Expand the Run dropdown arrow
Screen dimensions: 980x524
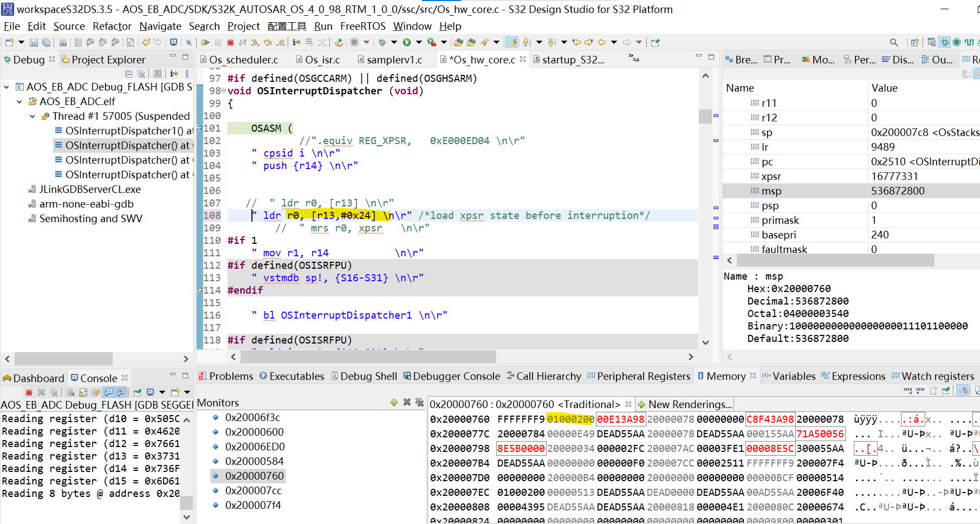pyautogui.click(x=419, y=42)
